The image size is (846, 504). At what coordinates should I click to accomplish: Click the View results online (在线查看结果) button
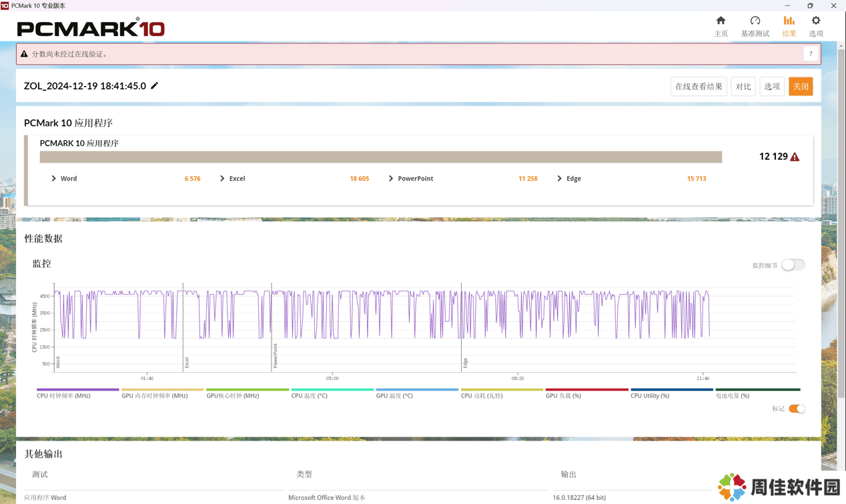699,87
